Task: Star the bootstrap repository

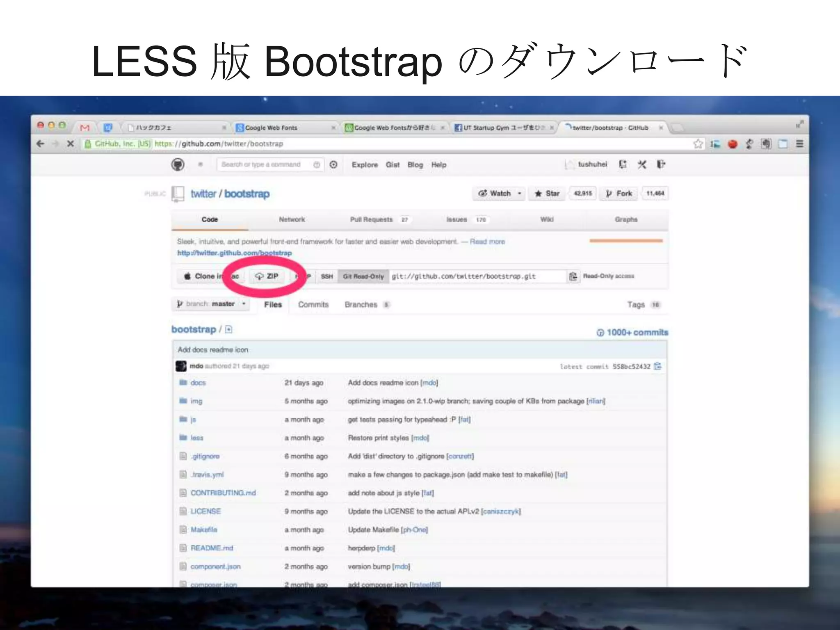Action: (x=547, y=194)
